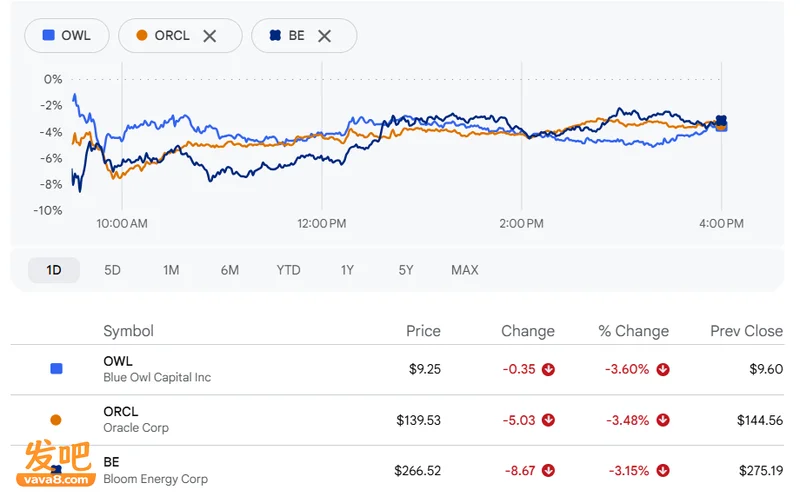800x503 pixels.
Task: Remove ORCL from the comparison chart
Action: tap(210, 36)
